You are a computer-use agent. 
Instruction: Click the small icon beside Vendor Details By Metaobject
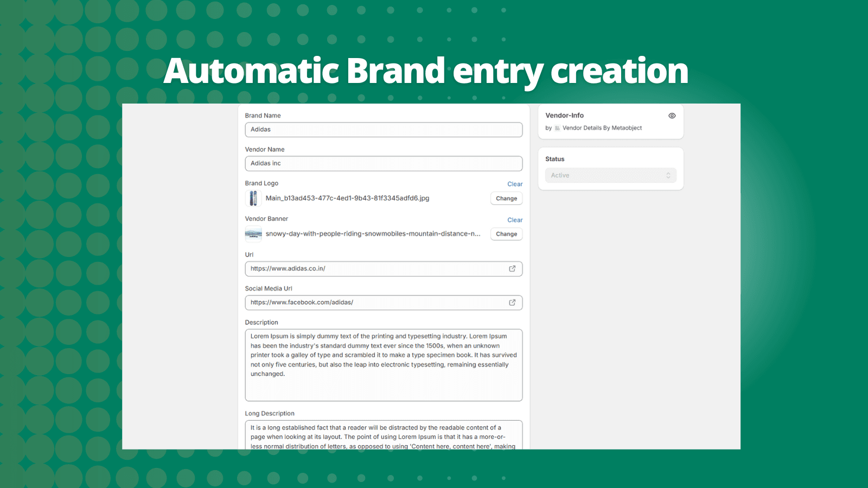coord(557,129)
